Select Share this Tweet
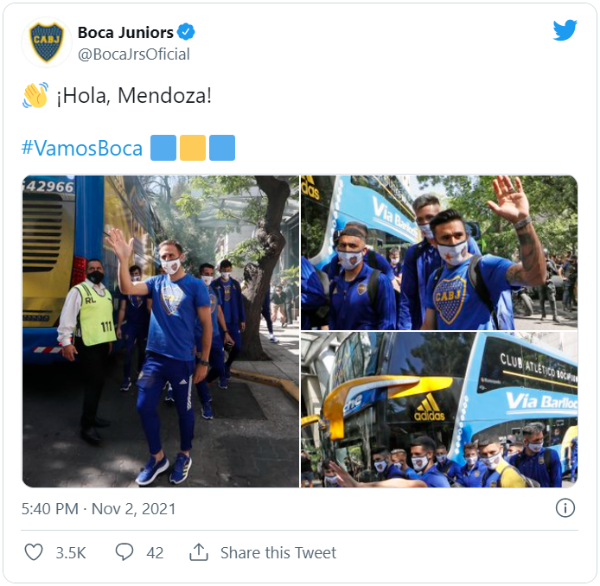The width and height of the screenshot is (600, 586). [x=278, y=553]
